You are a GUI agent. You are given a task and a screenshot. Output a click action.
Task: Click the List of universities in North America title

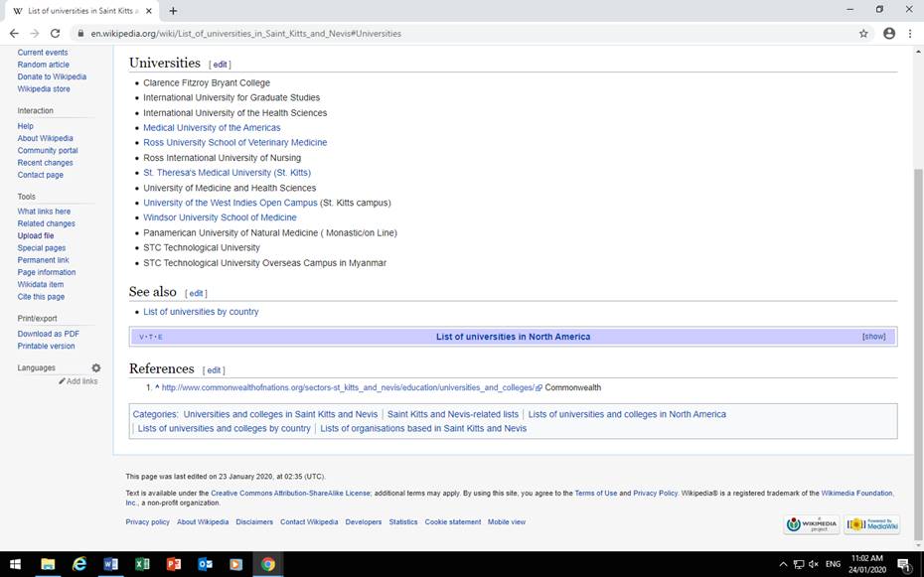[513, 337]
